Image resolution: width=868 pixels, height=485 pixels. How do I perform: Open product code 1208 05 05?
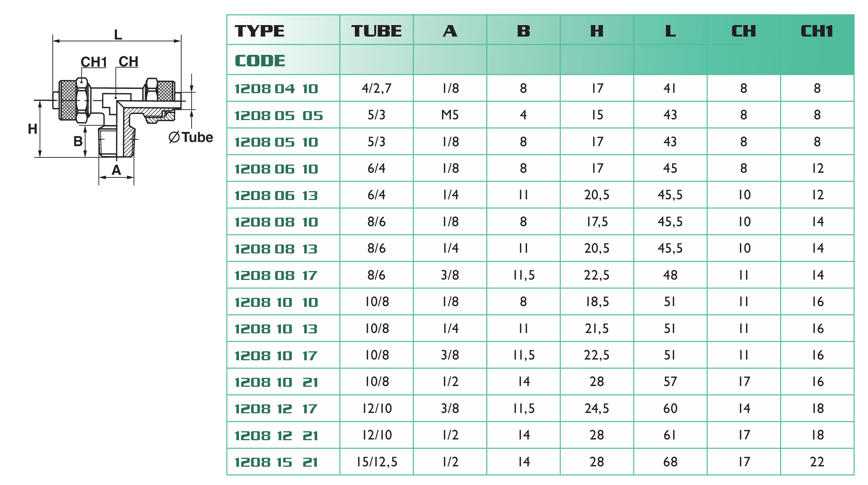tap(278, 115)
